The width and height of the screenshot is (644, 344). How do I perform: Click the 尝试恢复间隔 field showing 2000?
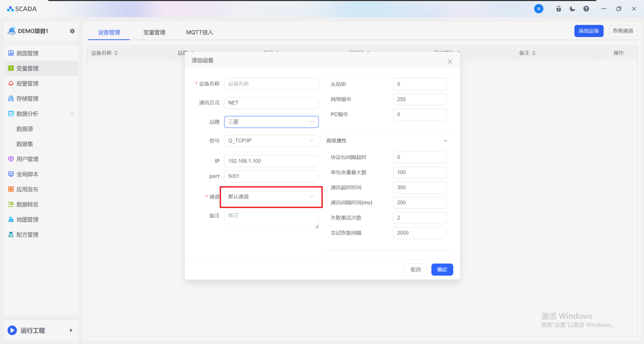point(419,233)
